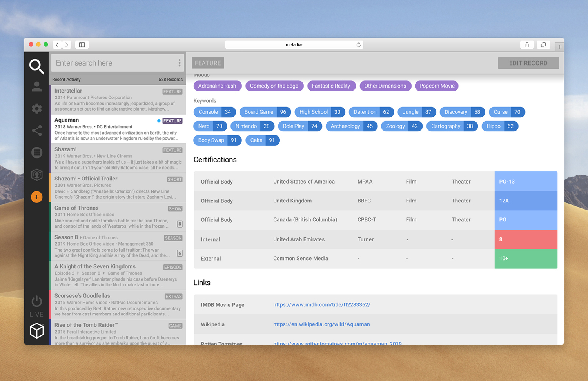Click 528 Records text in list header
Image resolution: width=588 pixels, height=381 pixels.
pyautogui.click(x=171, y=79)
